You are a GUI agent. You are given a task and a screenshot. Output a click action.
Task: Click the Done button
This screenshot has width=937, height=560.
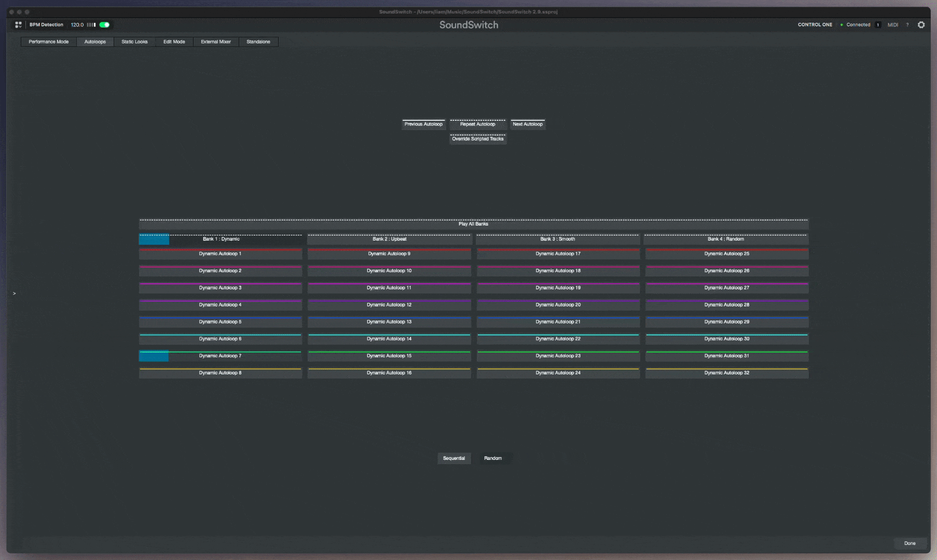(x=910, y=543)
